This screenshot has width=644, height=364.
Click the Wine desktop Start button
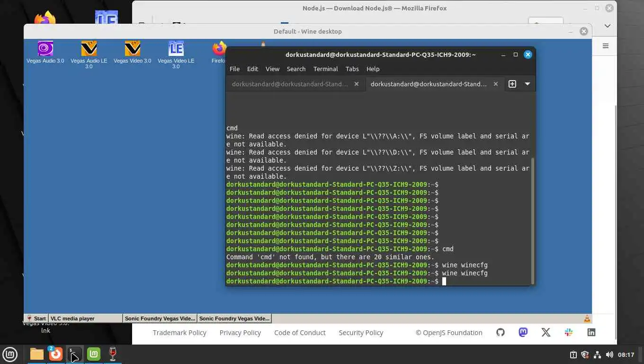click(x=36, y=318)
